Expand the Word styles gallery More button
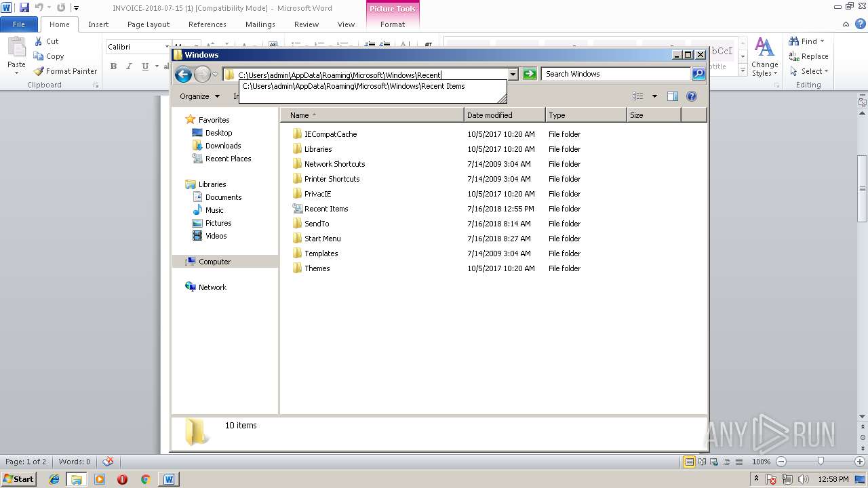The height and width of the screenshot is (488, 868). coord(743,70)
